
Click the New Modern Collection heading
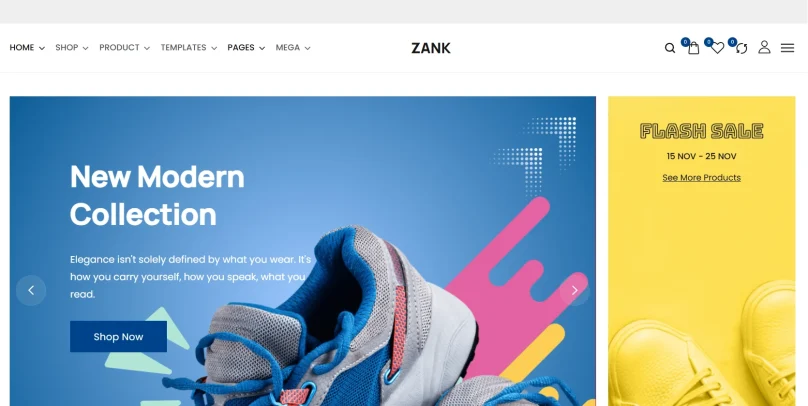157,195
